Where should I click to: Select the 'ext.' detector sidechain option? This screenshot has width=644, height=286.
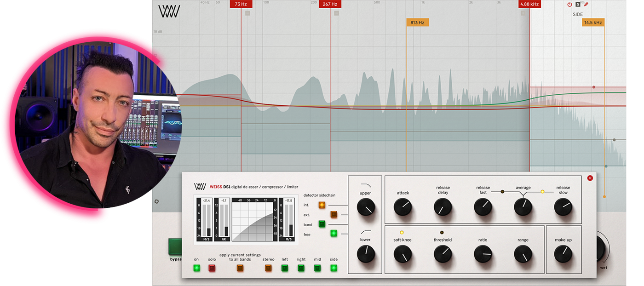point(334,214)
